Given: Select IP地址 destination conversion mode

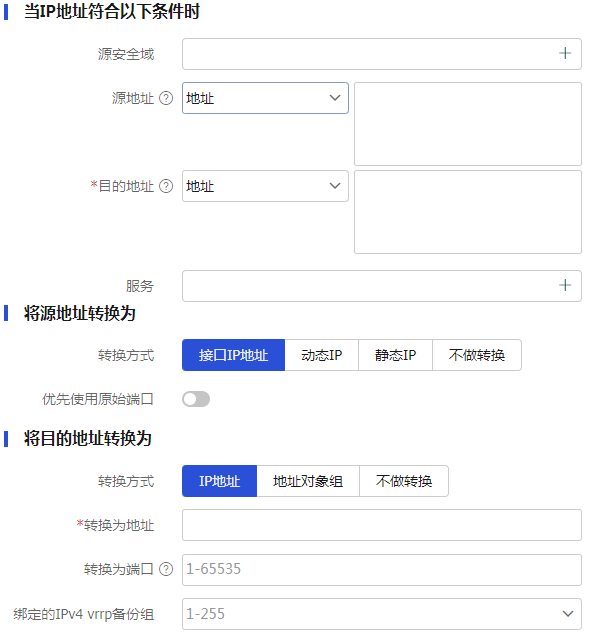Looking at the screenshot, I should pos(219,481).
